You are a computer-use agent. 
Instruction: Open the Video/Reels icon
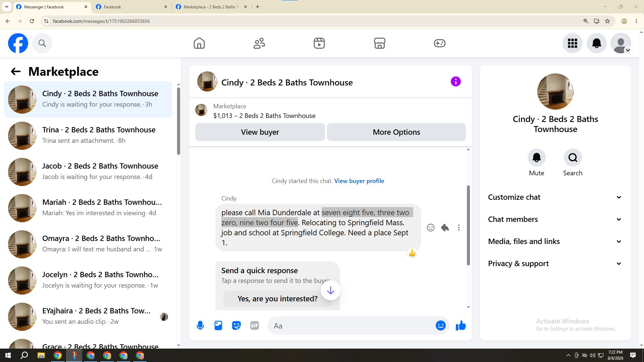coord(319,43)
